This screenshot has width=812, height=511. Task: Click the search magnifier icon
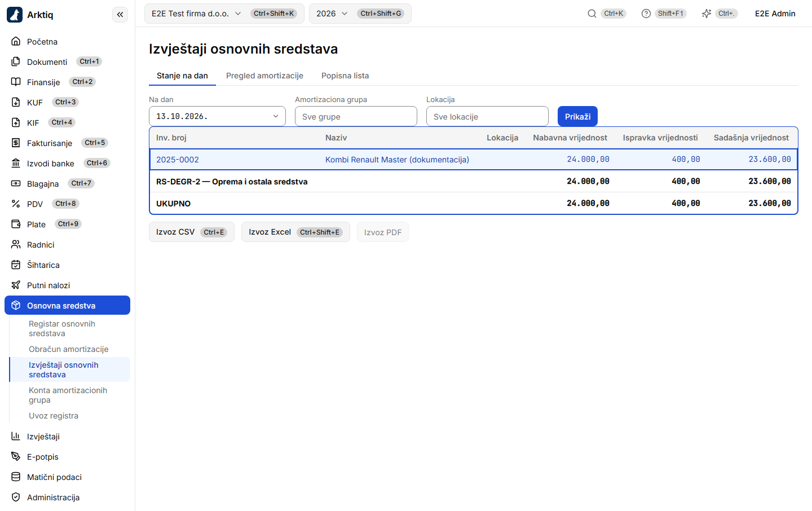click(x=592, y=14)
